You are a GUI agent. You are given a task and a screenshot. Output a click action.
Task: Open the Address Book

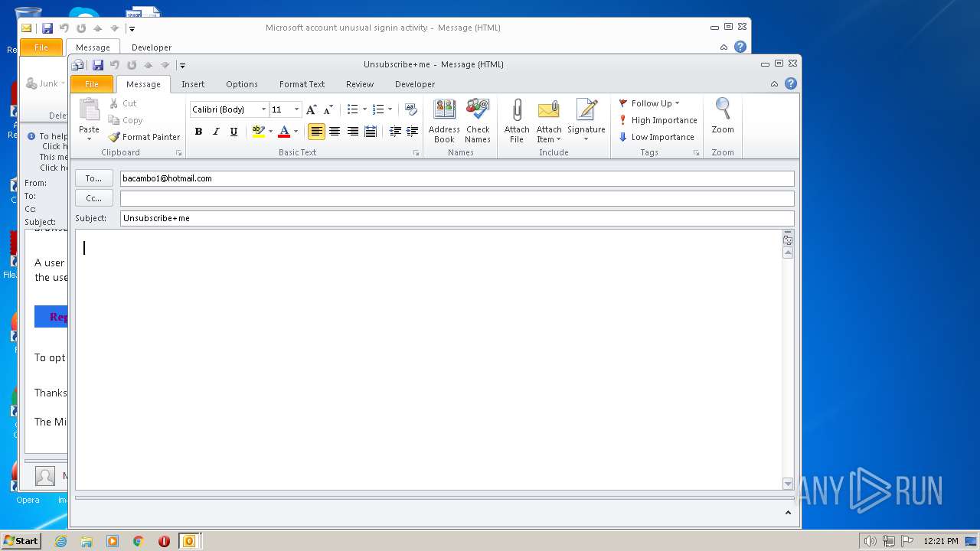coord(444,121)
